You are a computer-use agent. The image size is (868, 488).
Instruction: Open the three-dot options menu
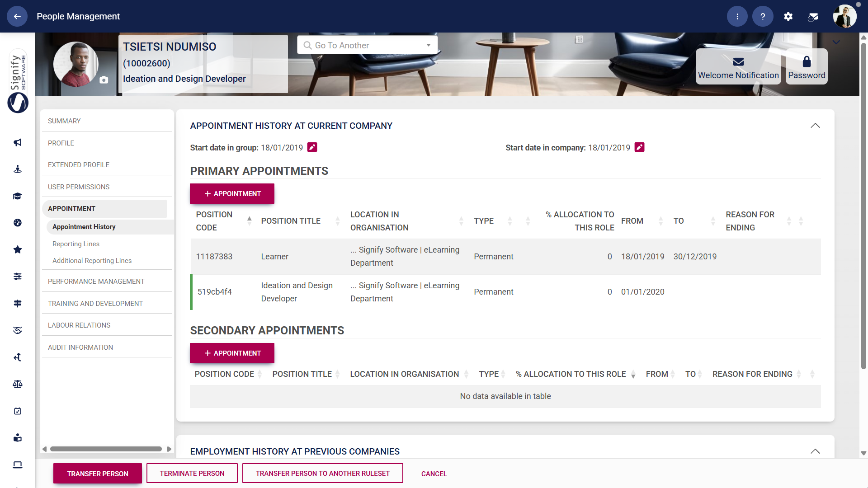click(x=737, y=16)
